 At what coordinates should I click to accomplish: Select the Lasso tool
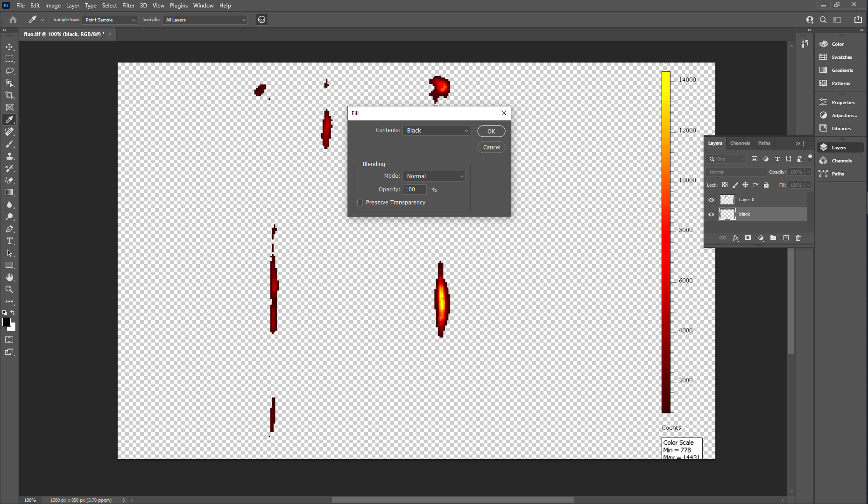tap(9, 71)
